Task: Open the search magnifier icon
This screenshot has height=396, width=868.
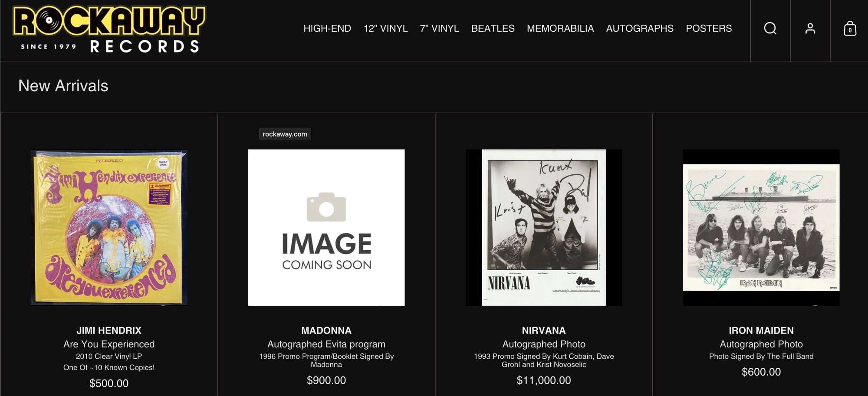Action: [x=770, y=29]
